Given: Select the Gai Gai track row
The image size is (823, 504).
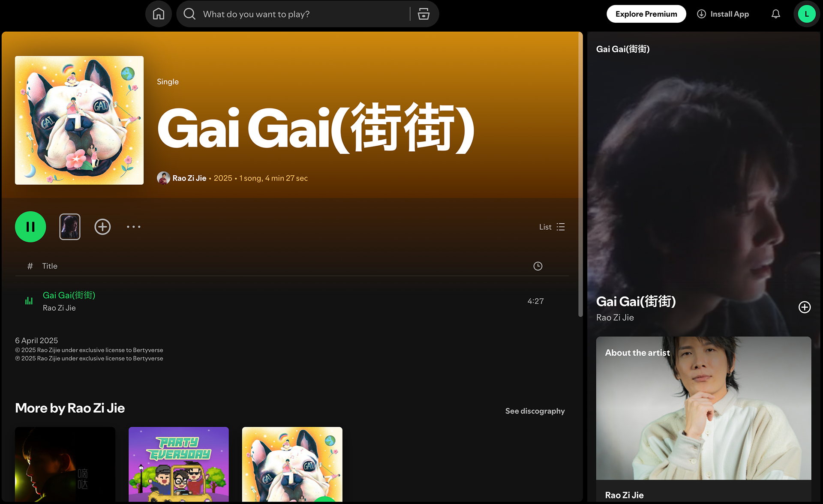Looking at the screenshot, I should coord(292,301).
